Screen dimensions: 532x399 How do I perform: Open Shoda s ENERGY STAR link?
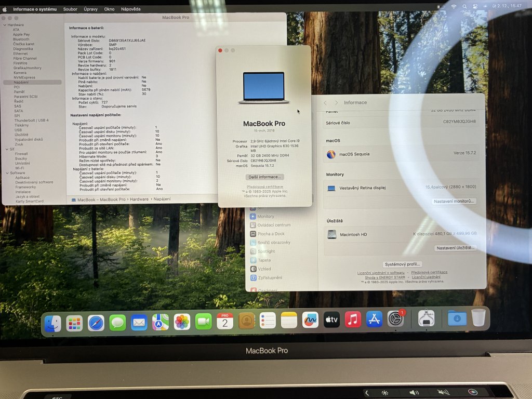385,277
